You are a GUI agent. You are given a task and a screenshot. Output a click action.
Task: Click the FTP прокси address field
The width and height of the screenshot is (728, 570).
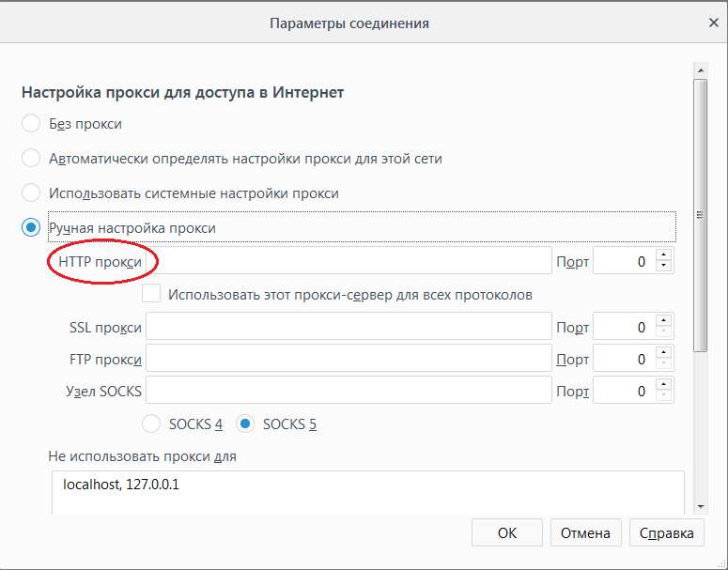[348, 359]
